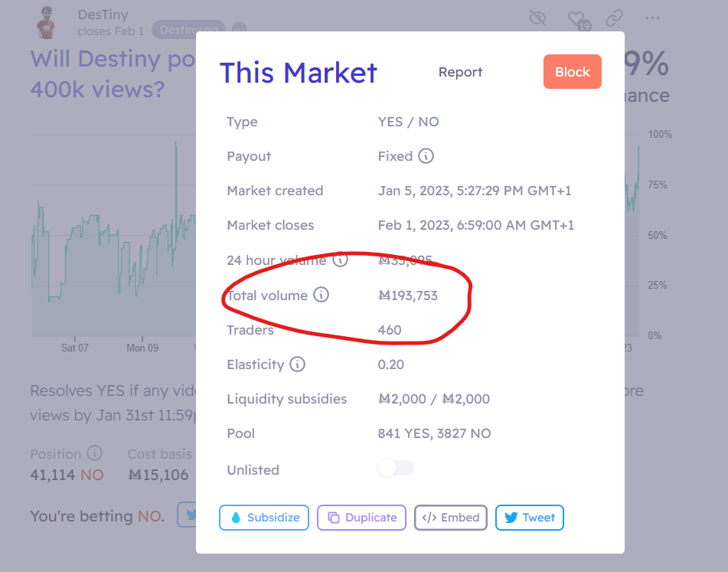Like the market with the heart icon
This screenshot has height=572, width=728.
(576, 18)
